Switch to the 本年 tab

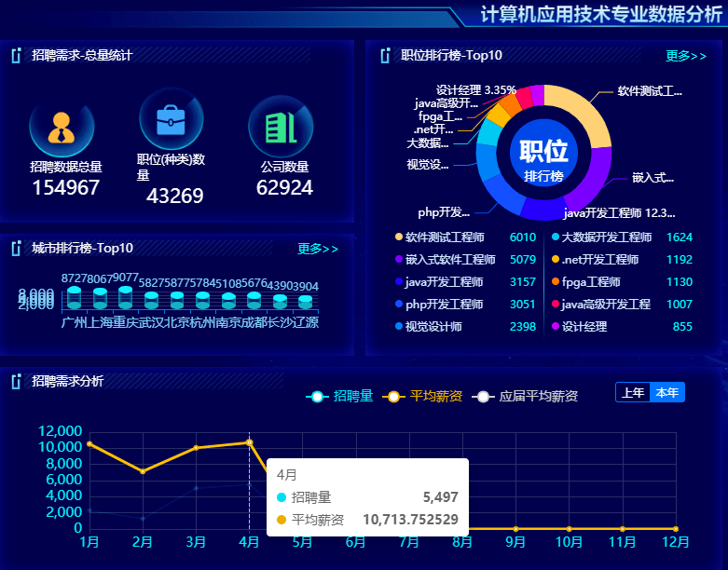pos(667,393)
